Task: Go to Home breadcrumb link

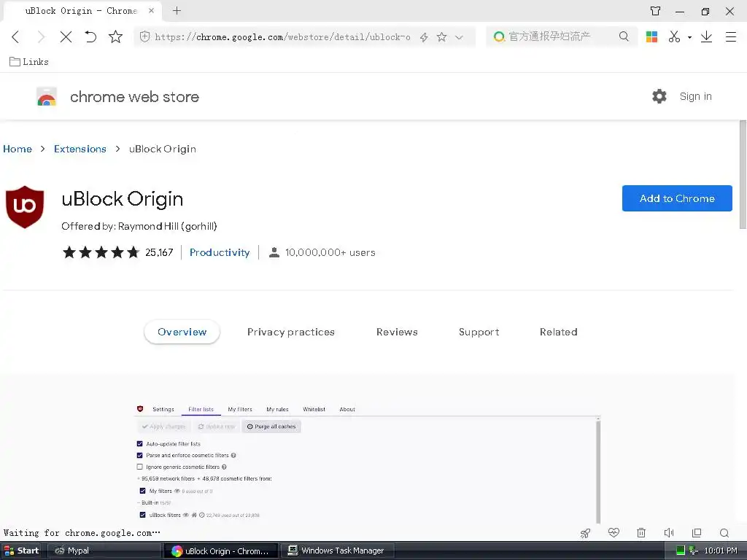Action: click(18, 149)
